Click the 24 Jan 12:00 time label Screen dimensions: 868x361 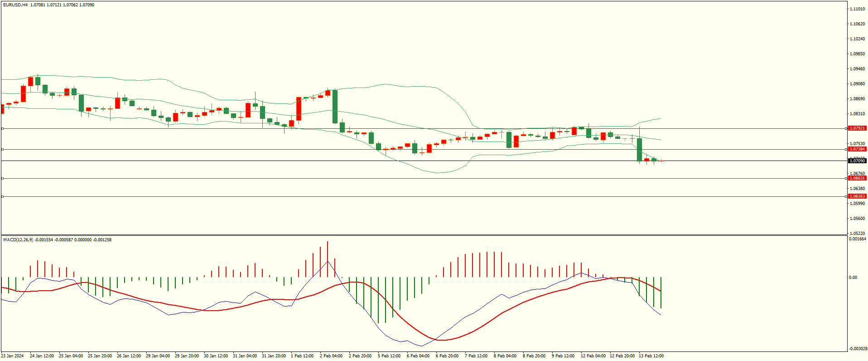42,356
